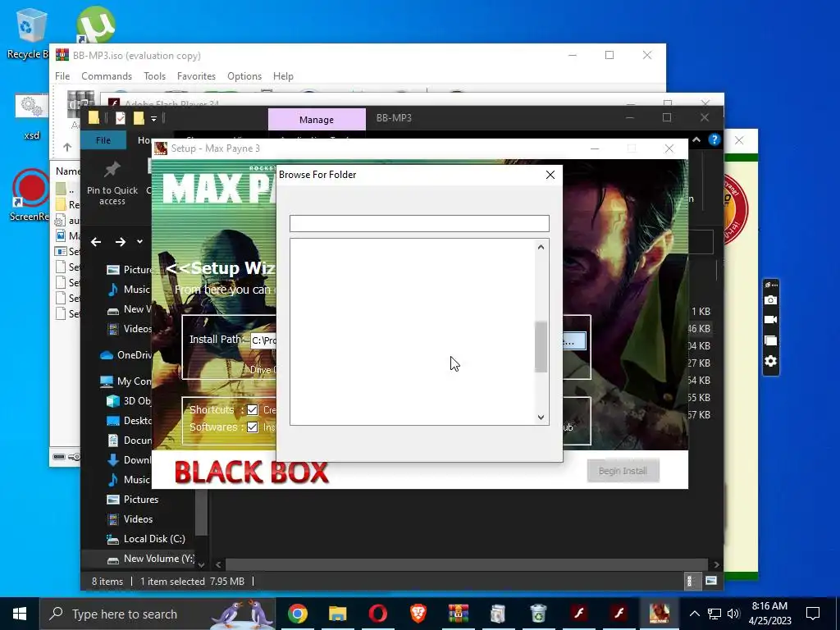Open the Quick Access Toolbar dropdown arrow
The image size is (840, 630).
click(x=153, y=118)
